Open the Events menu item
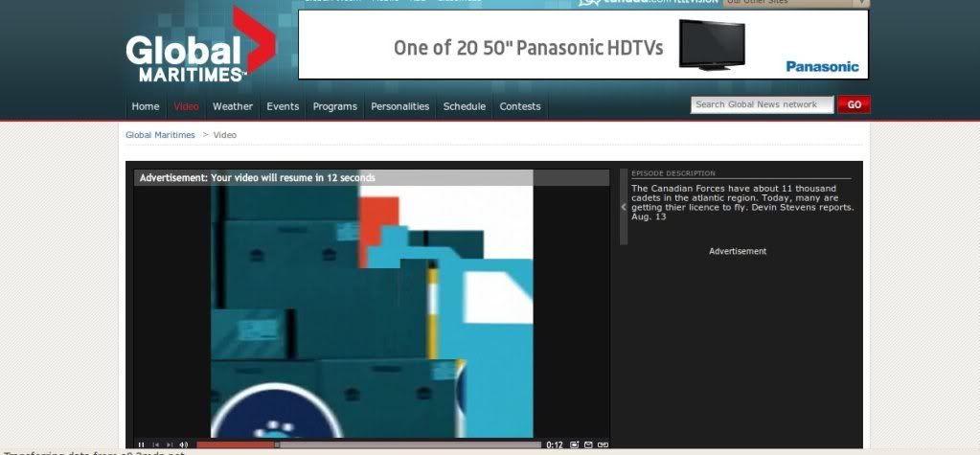The width and height of the screenshot is (980, 455). click(283, 106)
